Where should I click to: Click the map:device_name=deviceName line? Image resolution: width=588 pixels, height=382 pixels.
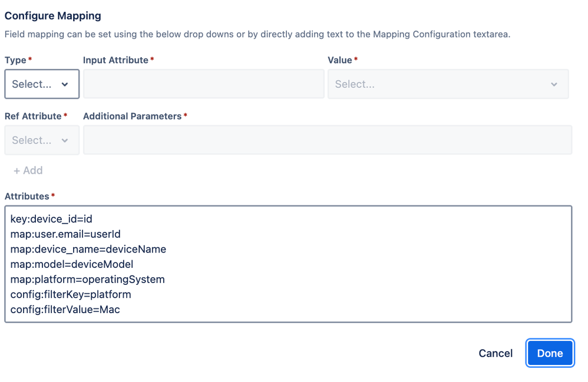pos(88,249)
